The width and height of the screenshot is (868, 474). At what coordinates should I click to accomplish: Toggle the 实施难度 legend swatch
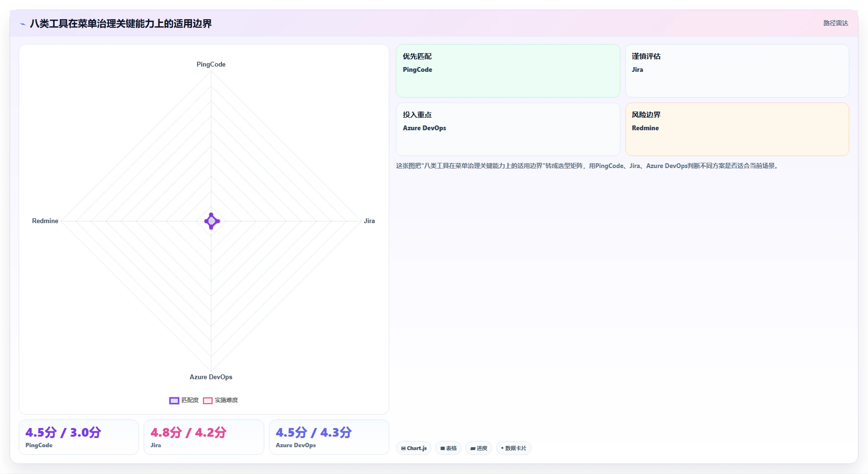[x=208, y=401]
